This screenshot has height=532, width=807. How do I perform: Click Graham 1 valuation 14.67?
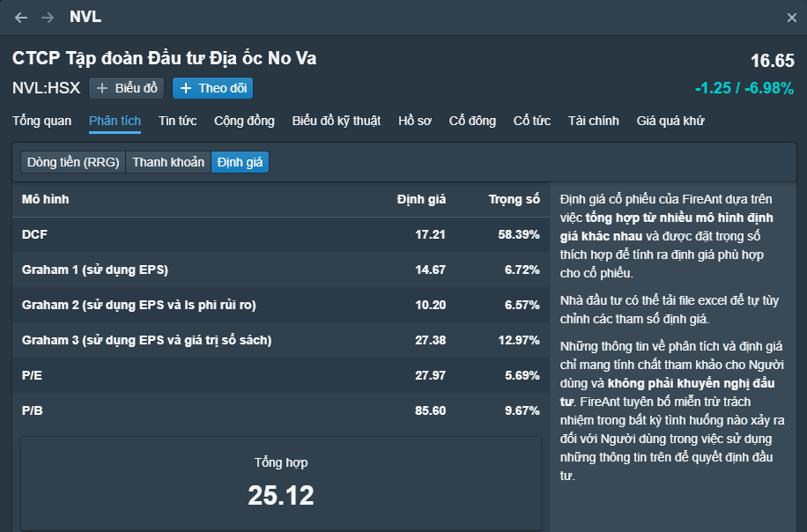tap(430, 270)
